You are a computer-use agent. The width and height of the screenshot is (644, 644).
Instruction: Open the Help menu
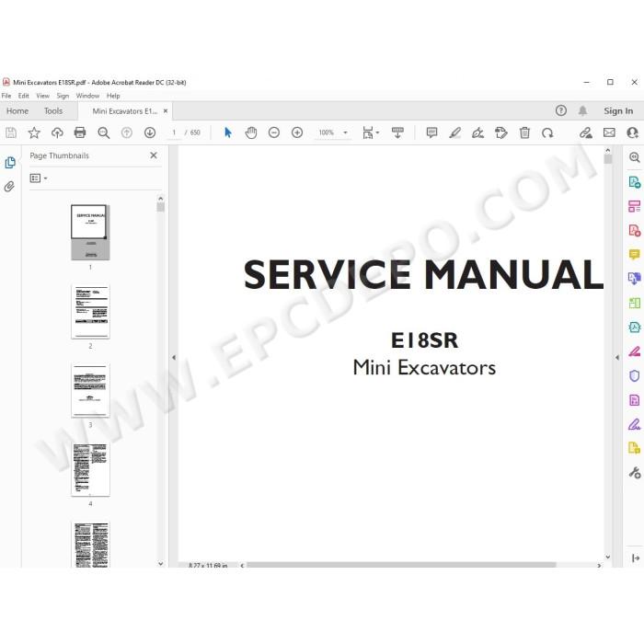click(x=113, y=96)
